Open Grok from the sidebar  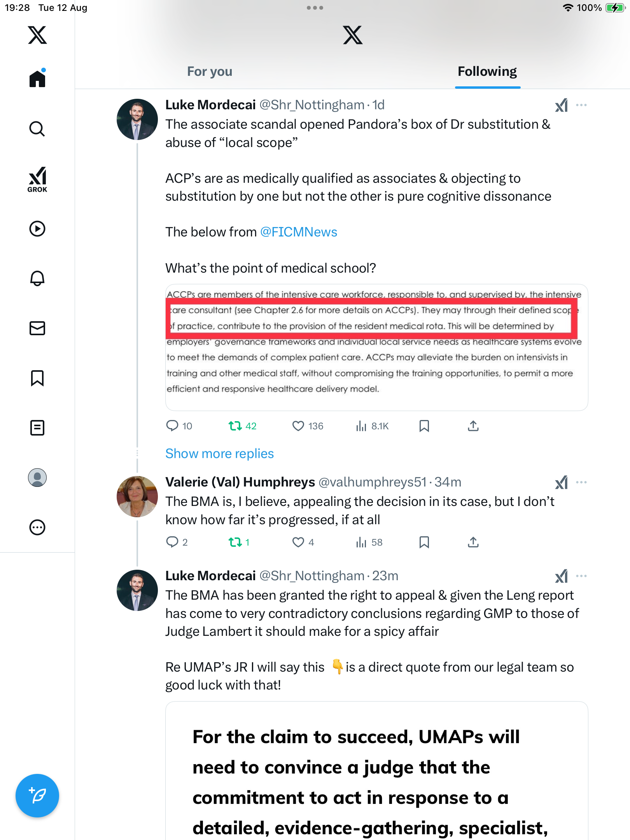37,179
